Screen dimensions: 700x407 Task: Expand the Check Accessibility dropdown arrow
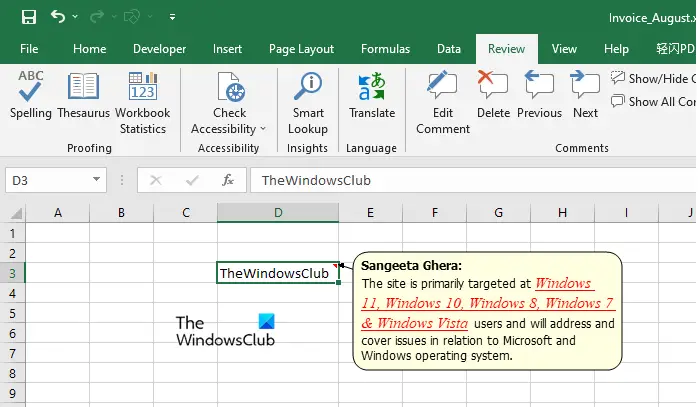coord(263,129)
